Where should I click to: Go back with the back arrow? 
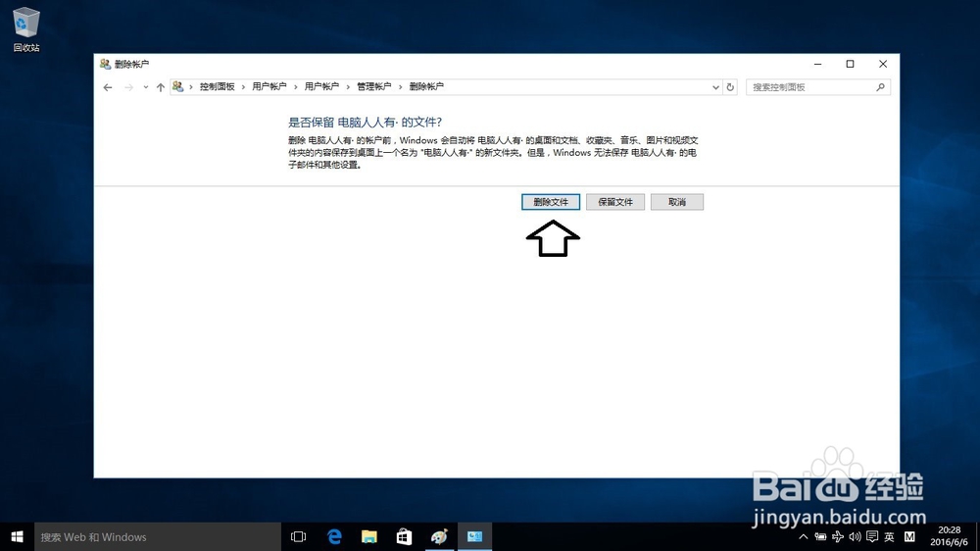tap(108, 87)
